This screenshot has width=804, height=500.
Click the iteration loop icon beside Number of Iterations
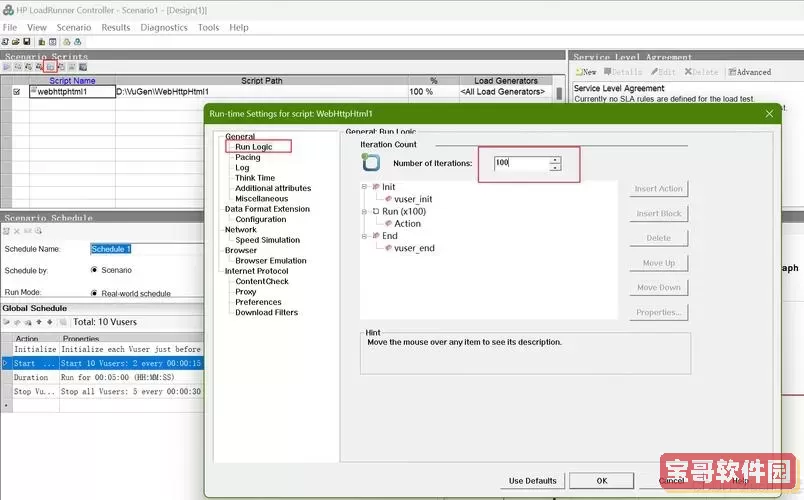[x=371, y=163]
